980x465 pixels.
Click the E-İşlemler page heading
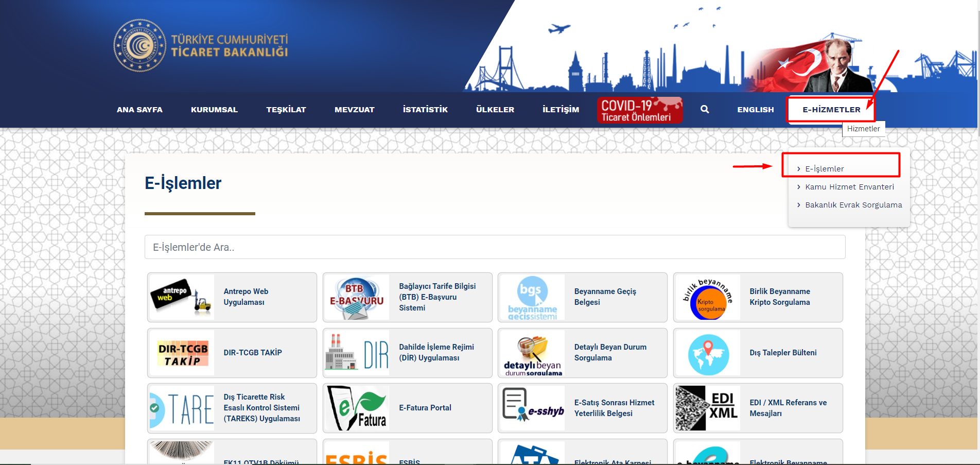click(x=183, y=183)
